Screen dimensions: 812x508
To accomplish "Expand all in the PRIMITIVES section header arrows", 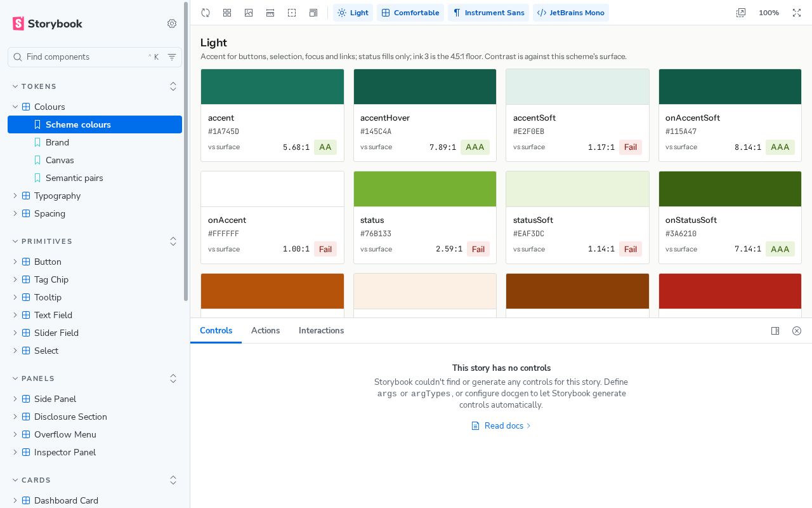I will [173, 241].
